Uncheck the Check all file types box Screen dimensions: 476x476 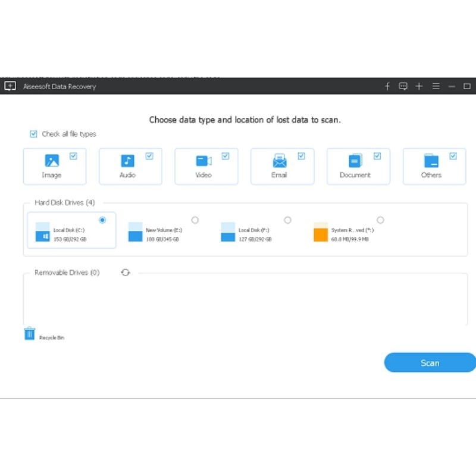coord(33,134)
